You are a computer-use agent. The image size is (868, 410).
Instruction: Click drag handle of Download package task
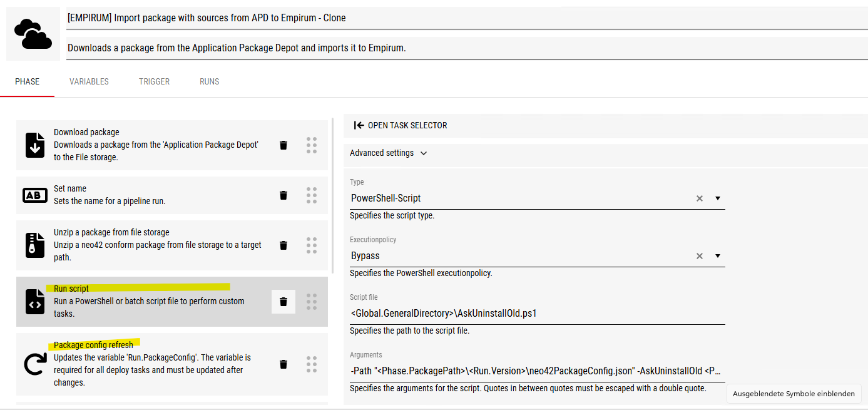(x=312, y=145)
